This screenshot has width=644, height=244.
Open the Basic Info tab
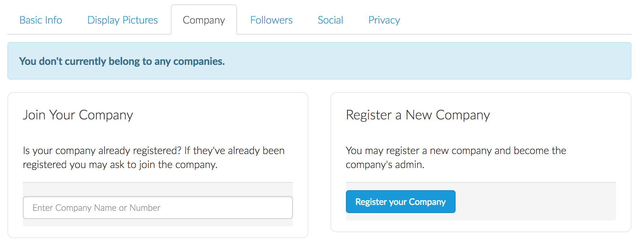point(40,20)
